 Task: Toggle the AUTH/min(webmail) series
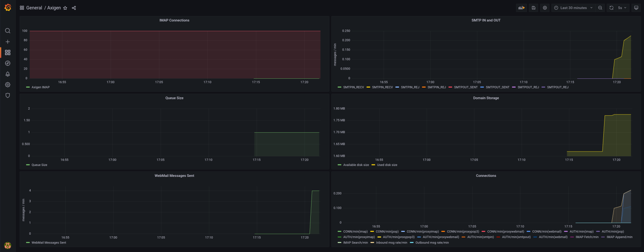pyautogui.click(x=553, y=237)
